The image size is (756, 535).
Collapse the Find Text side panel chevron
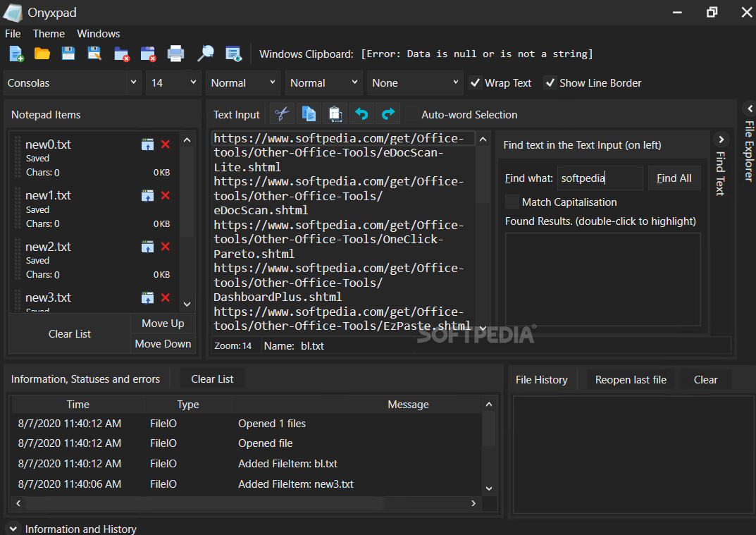coord(721,140)
